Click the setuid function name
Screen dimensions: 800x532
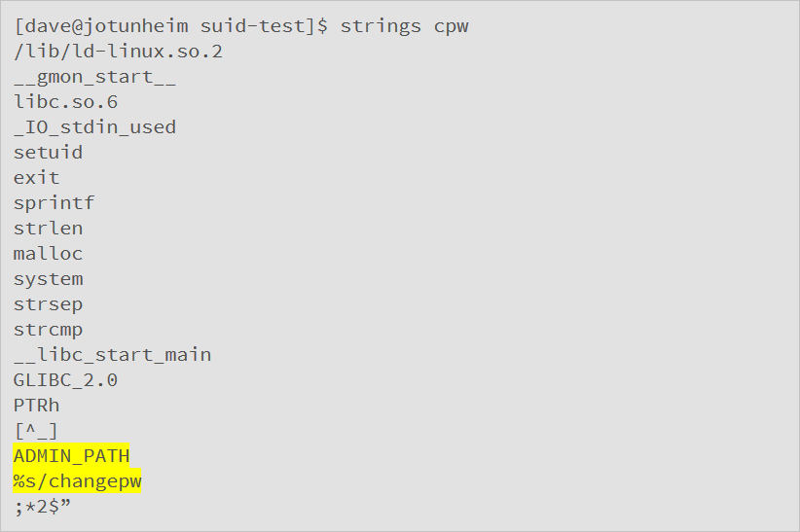pyautogui.click(x=48, y=153)
